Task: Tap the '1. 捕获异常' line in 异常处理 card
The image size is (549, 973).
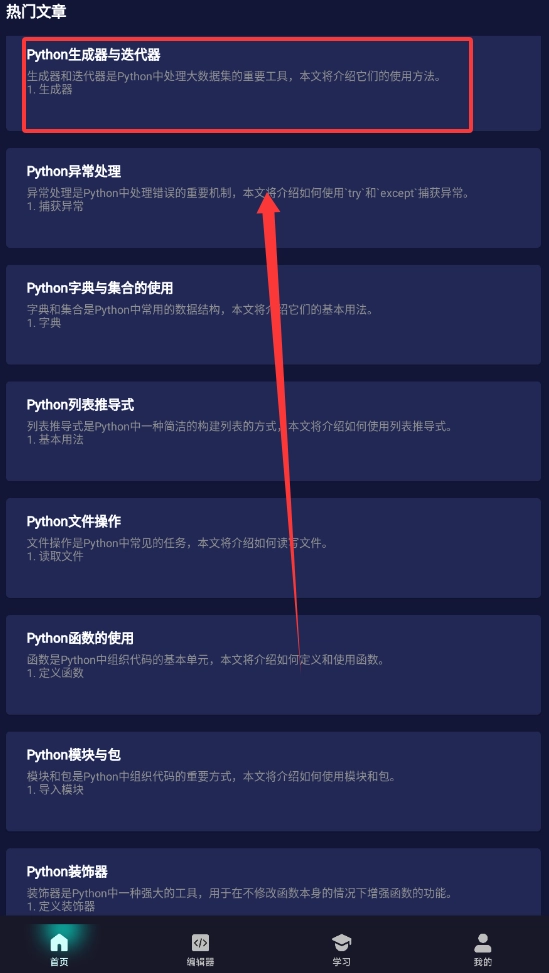Action: tap(55, 207)
